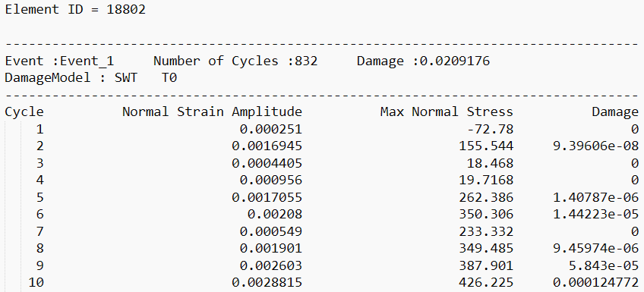Click the Number of Cycles value 832
Image resolution: width=644 pixels, height=292 pixels.
pos(306,61)
